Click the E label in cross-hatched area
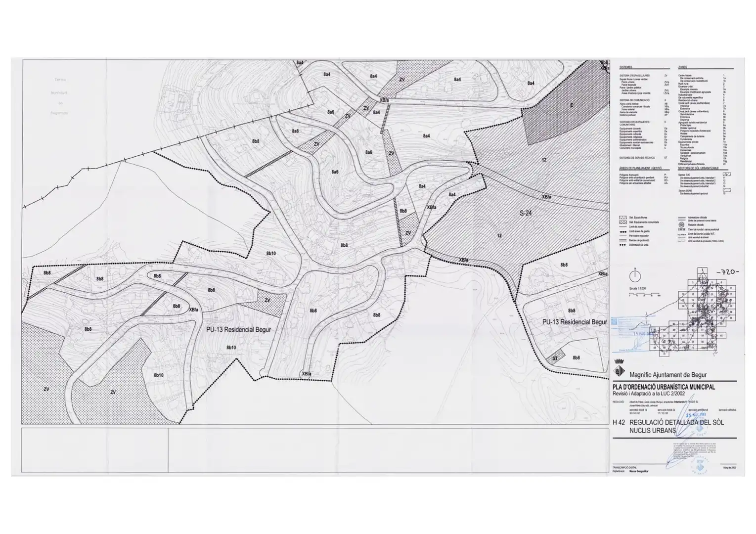The width and height of the screenshot is (756, 534). coord(572,105)
